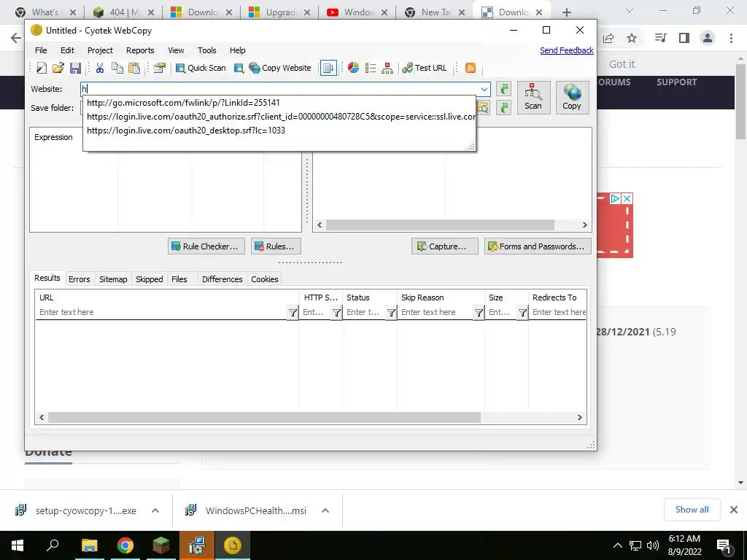Run Quick Scan from the toolbar
747x560 pixels.
(201, 68)
